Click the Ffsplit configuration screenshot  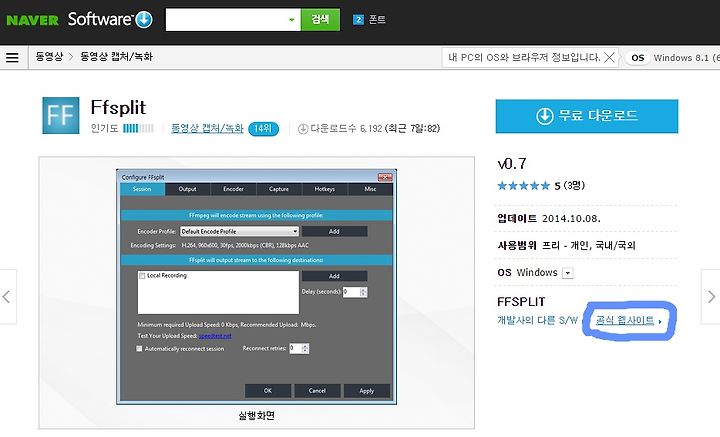[256, 287]
